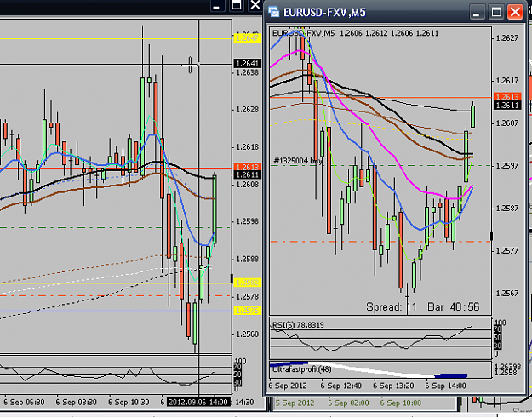Select the '#1325004 buy' order label
The height and width of the screenshot is (417, 532).
pos(298,161)
